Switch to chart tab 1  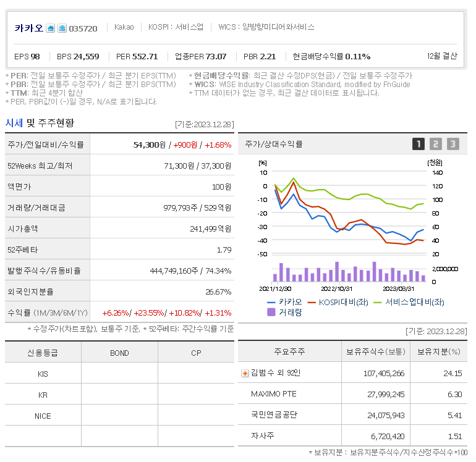[419, 144]
